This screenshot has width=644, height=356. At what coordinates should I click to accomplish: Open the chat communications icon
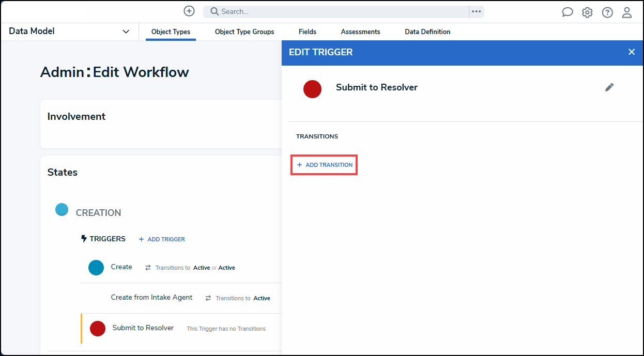(568, 12)
